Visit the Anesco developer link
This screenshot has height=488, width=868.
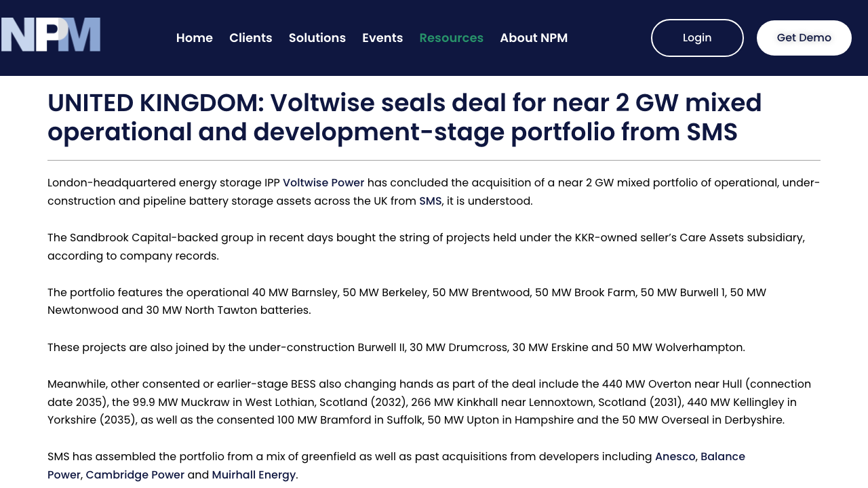[675, 457]
